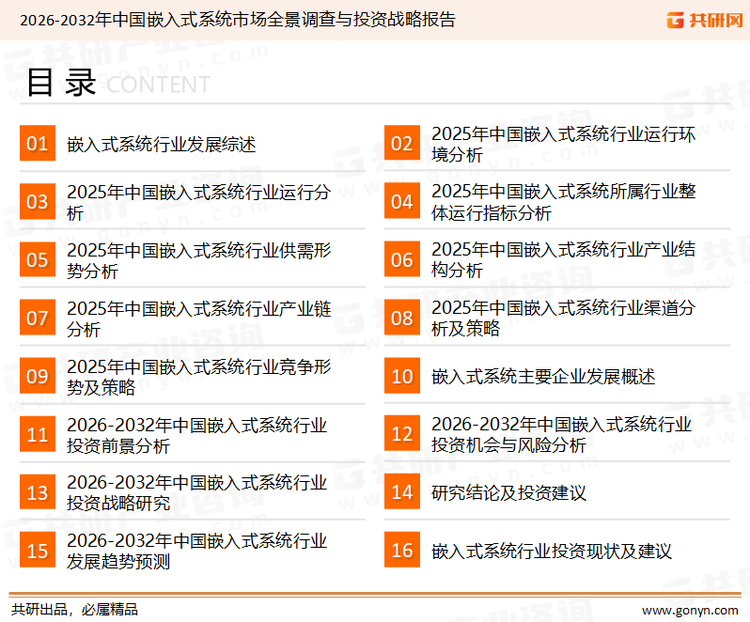Click the orange 08 chapter number box
Screen dimensions: 750x622
[x=402, y=318]
